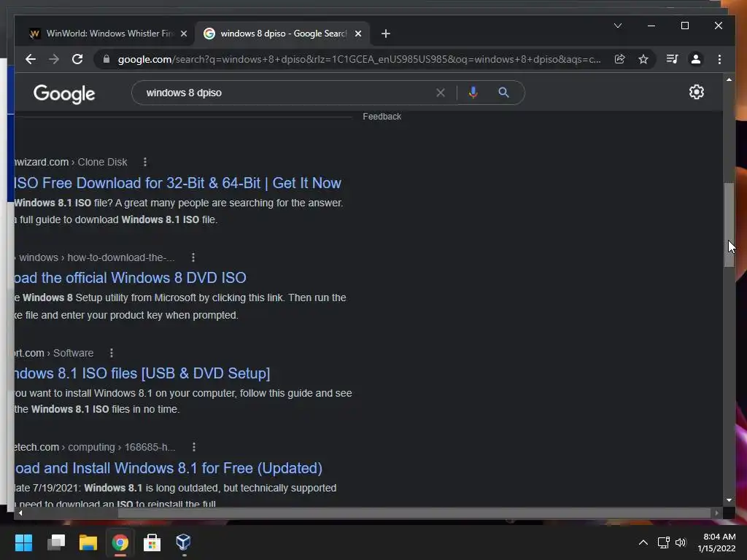This screenshot has width=747, height=560.
Task: Open ISO Free Download 32-Bit & 64-Bit link
Action: point(178,183)
